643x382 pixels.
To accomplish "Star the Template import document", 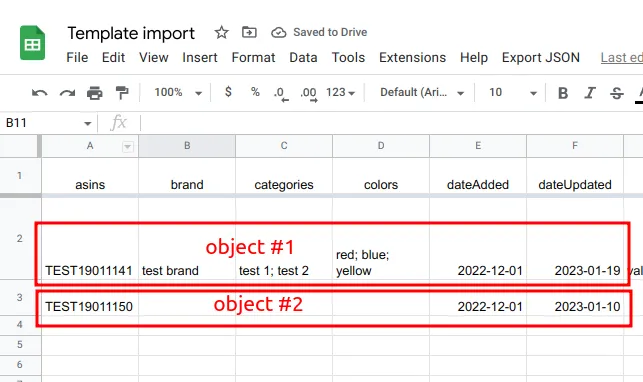I will [x=221, y=32].
